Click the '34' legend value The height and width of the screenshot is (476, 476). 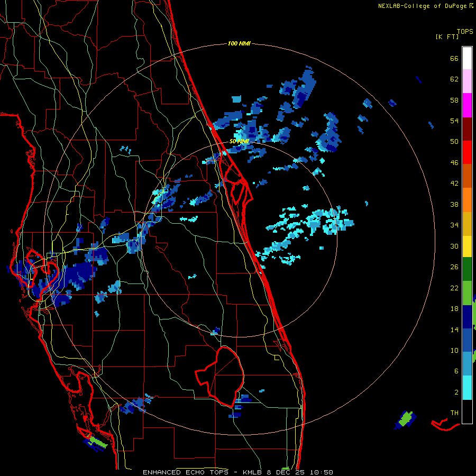click(x=454, y=225)
